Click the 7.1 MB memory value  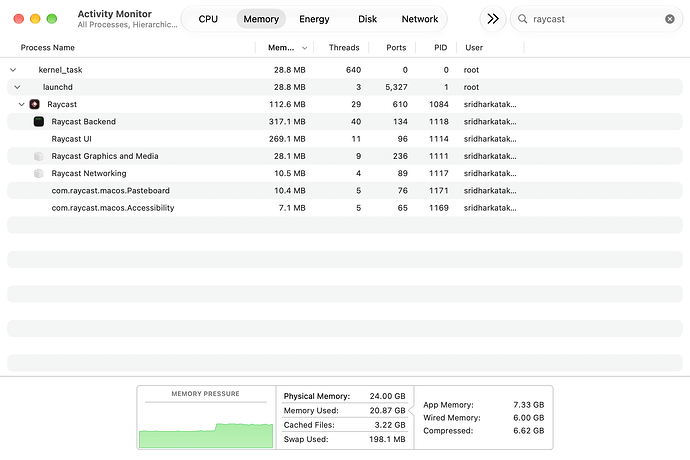point(292,208)
